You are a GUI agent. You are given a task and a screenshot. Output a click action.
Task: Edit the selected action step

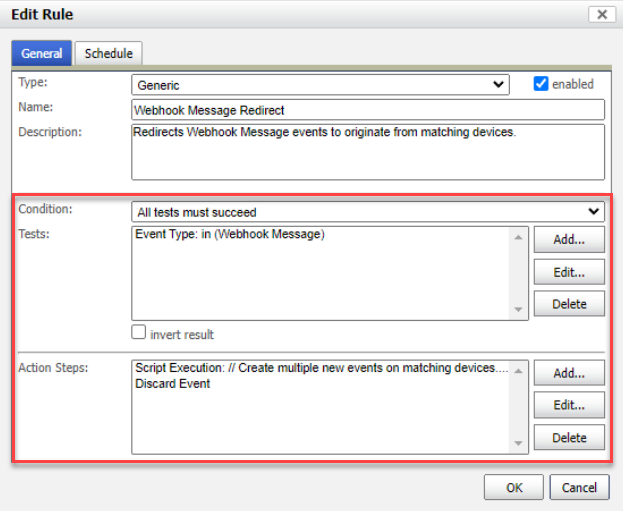(569, 405)
